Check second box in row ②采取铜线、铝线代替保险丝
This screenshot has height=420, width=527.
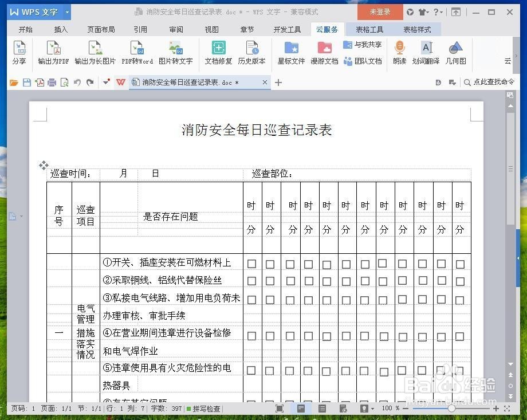pyautogui.click(x=270, y=281)
